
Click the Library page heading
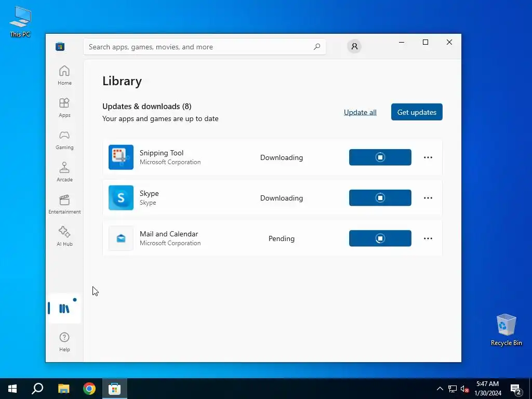[122, 81]
